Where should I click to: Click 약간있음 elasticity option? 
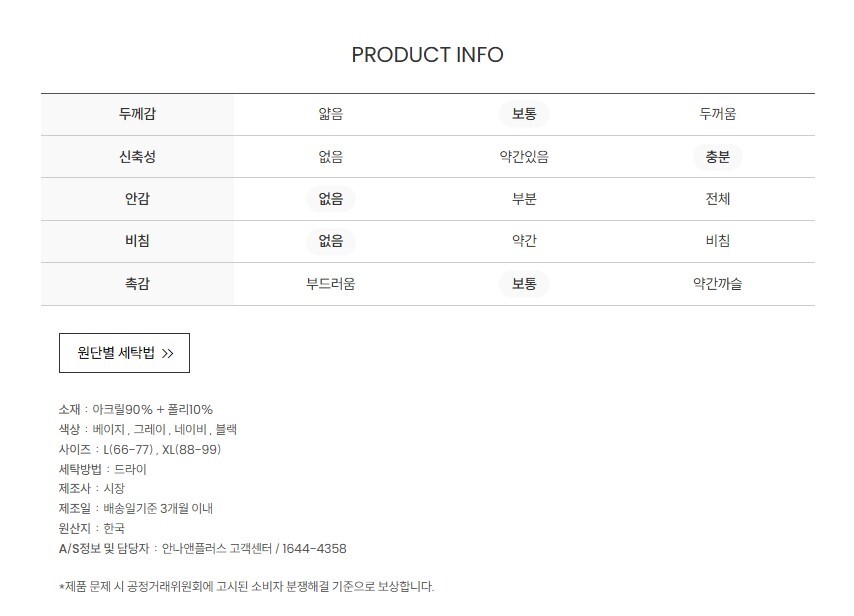(x=524, y=157)
